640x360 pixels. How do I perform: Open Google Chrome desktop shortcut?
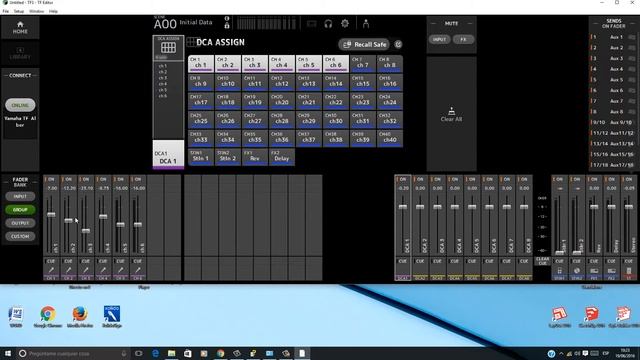pos(48,317)
